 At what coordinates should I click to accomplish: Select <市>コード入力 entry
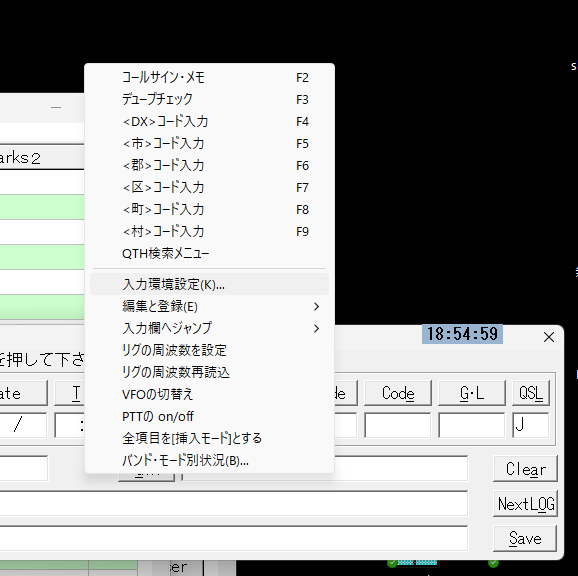(x=209, y=143)
